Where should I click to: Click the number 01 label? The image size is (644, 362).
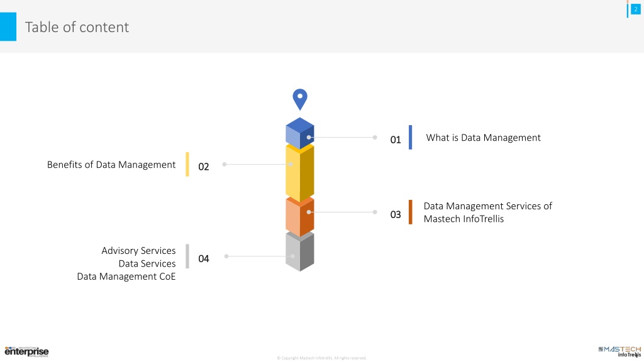click(396, 140)
